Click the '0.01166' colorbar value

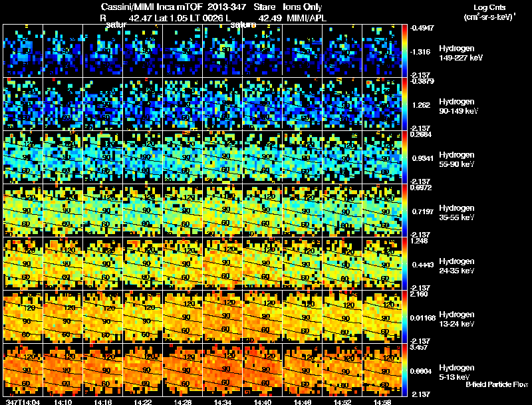423,318
